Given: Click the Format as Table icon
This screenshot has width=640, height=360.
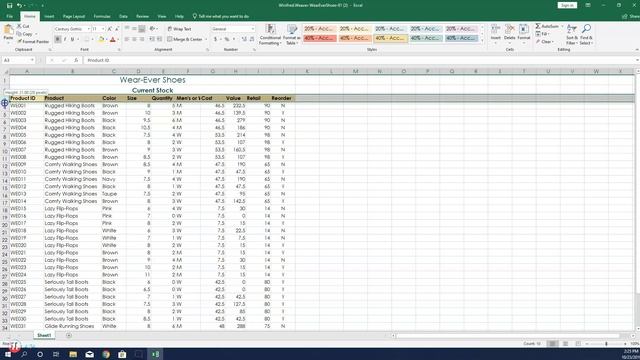Looking at the screenshot, I should pyautogui.click(x=292, y=29).
